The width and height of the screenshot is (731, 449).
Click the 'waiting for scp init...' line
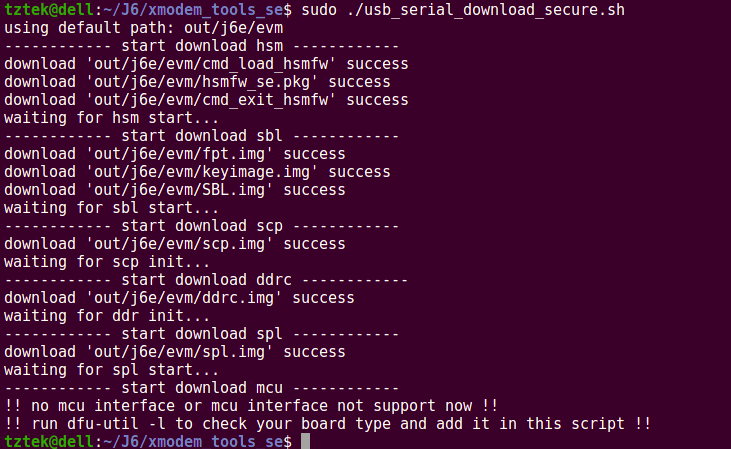coord(107,262)
